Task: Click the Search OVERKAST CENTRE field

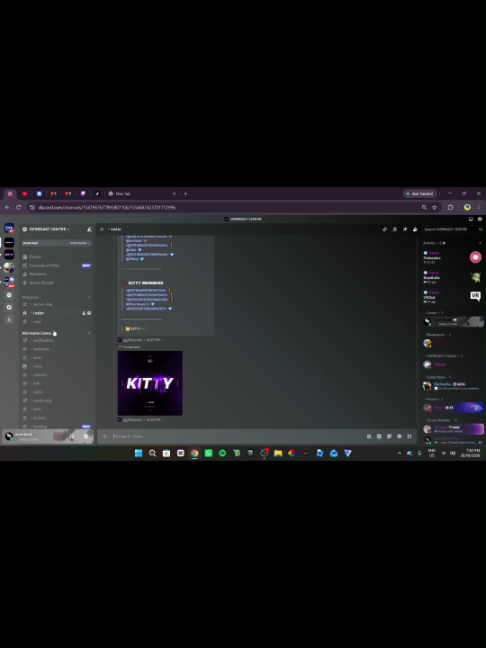Action: click(x=453, y=229)
